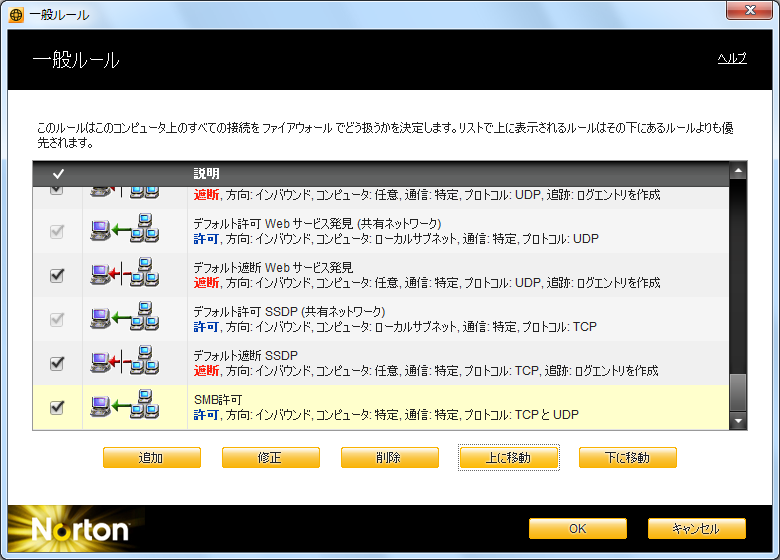Move rule up with 上に移動
The height and width of the screenshot is (560, 780).
(x=509, y=458)
